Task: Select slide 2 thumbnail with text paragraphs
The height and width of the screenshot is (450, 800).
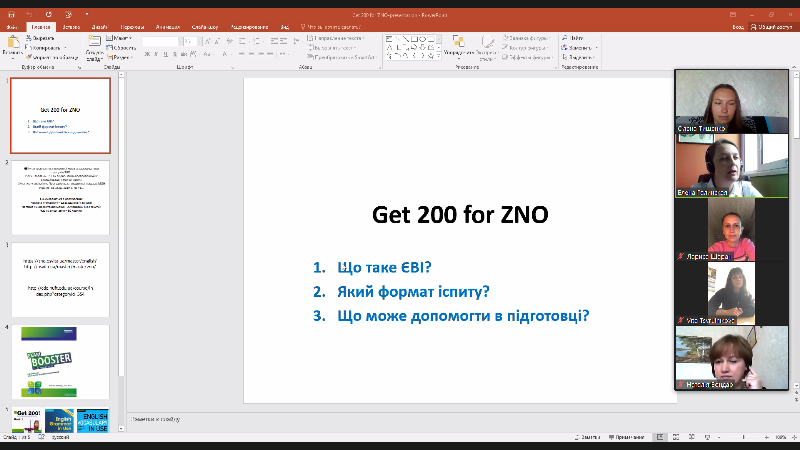Action: [x=60, y=197]
